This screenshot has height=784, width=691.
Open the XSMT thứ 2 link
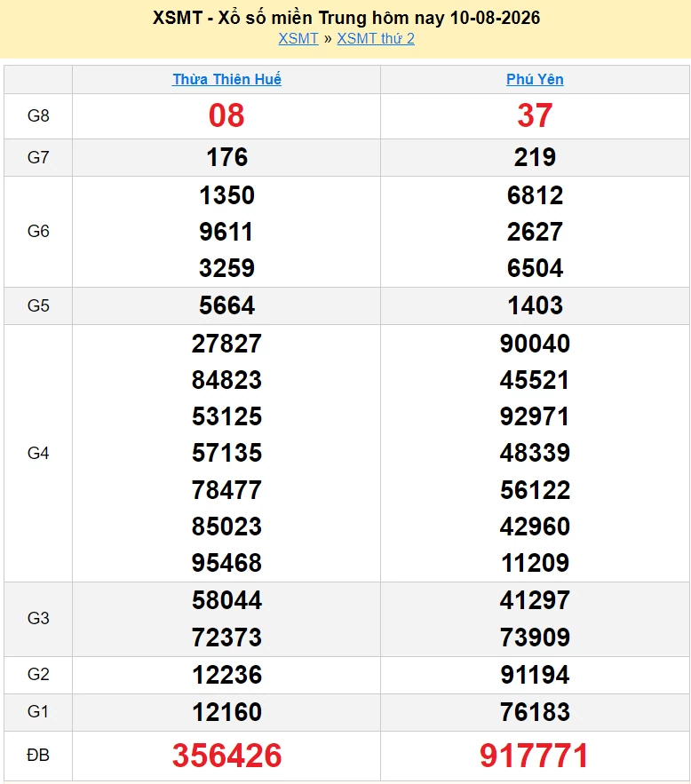[x=376, y=38]
